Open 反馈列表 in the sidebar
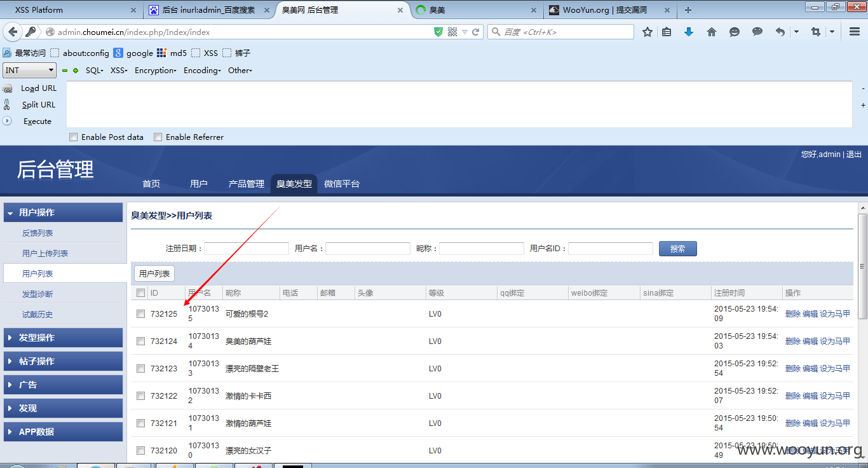The image size is (868, 468). tap(37, 233)
